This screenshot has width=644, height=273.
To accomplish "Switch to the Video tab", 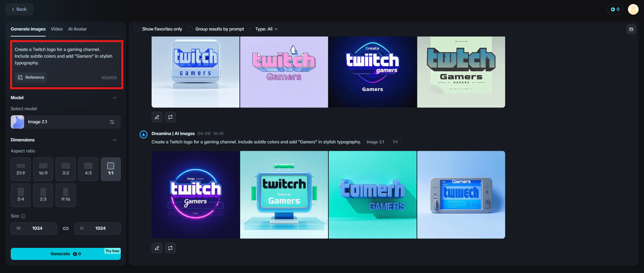I will point(57,29).
